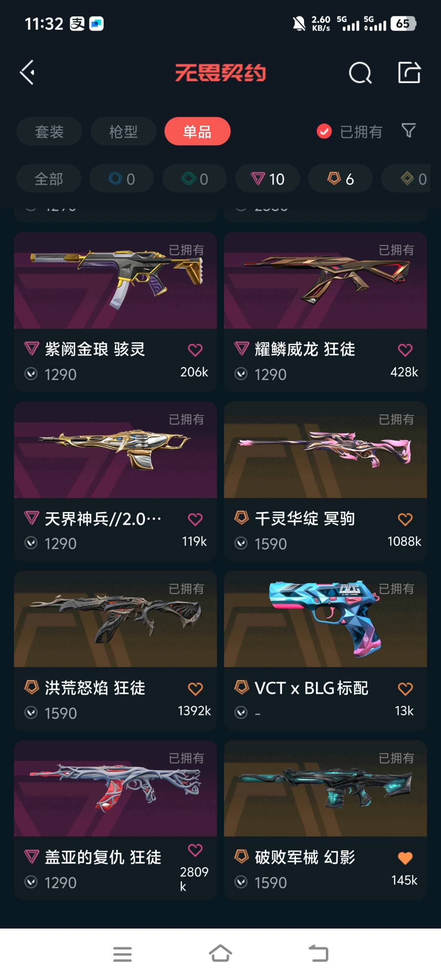Viewport: 441px width, 980px height.
Task: Filter by blue circle tier 0
Action: 122,179
